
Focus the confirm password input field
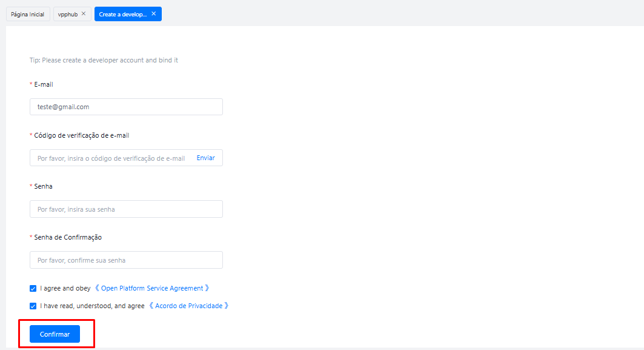pos(126,260)
